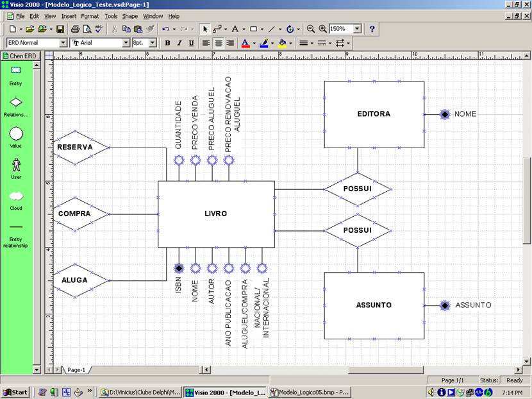The width and height of the screenshot is (532, 399).
Task: Choose the User stencil shape
Action: tap(16, 165)
